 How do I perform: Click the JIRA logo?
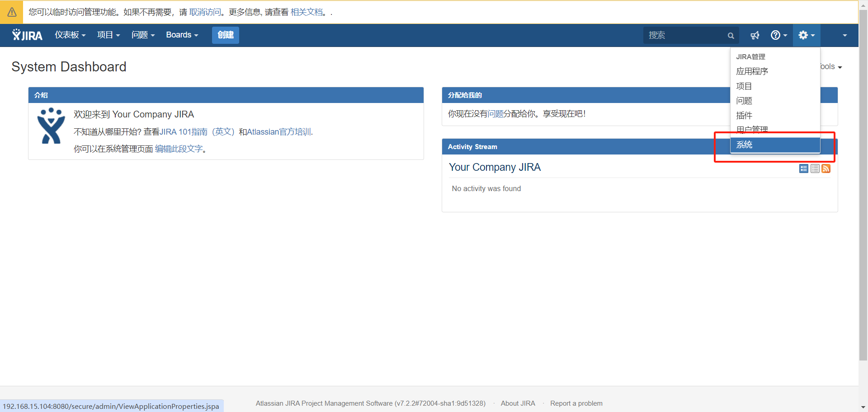coord(27,35)
